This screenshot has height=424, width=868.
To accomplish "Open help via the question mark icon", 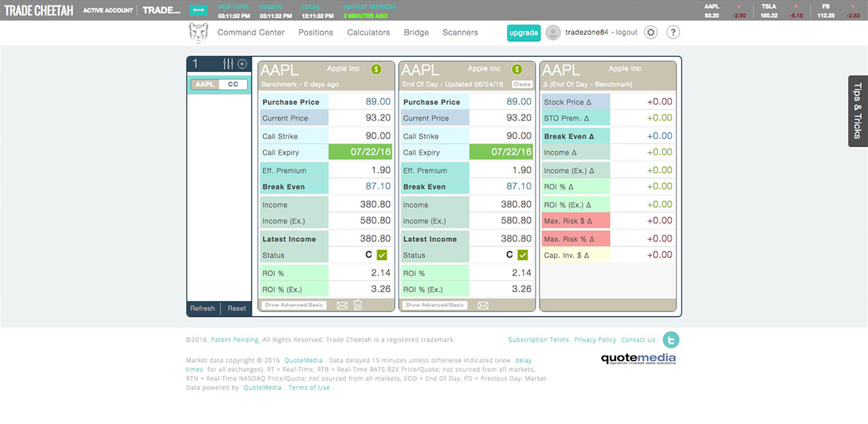I will coord(673,33).
